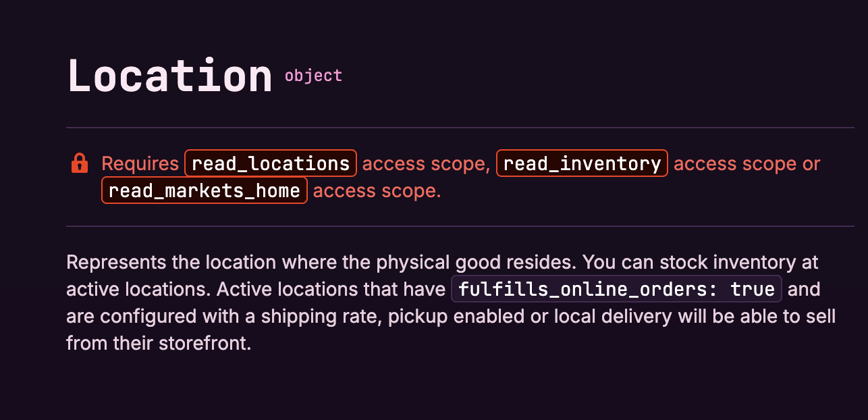Click 'access scope.' after read_markets_home

pos(377,191)
